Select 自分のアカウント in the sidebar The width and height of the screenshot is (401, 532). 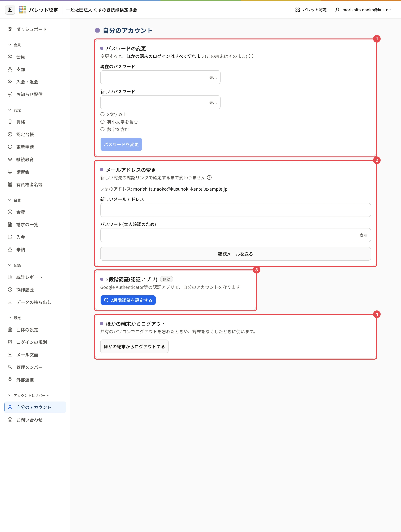35,407
